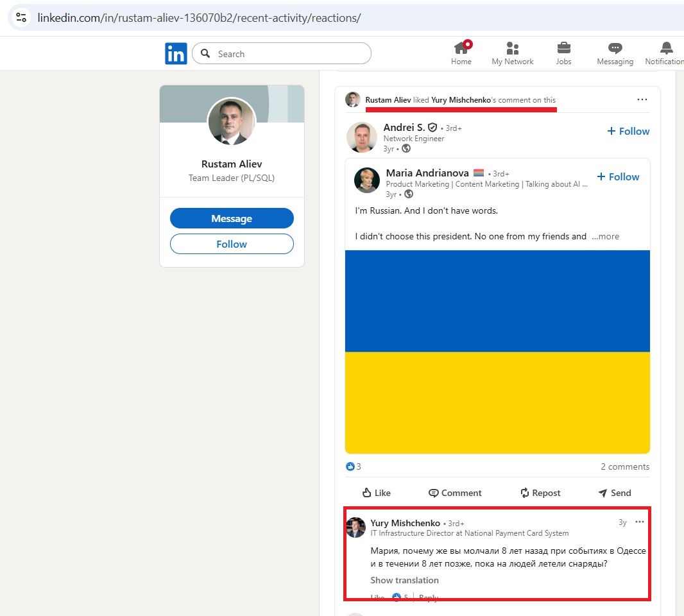This screenshot has width=684, height=616.
Task: Repost the post using the repost icon
Action: tap(541, 493)
